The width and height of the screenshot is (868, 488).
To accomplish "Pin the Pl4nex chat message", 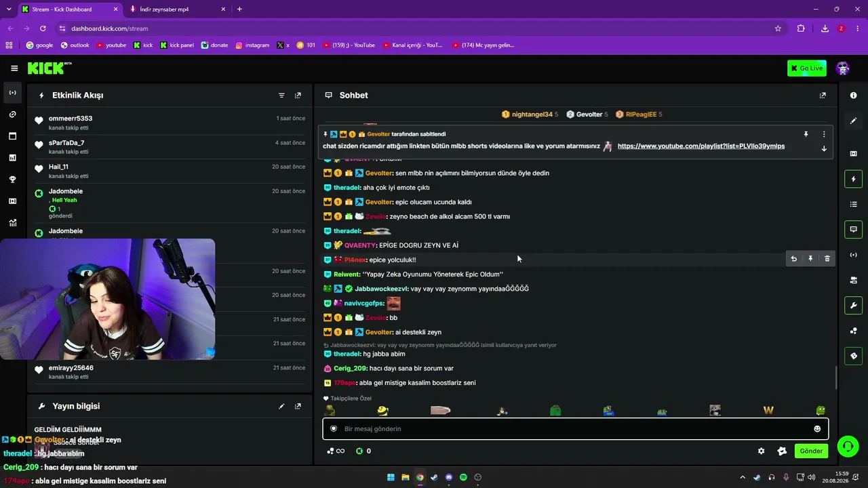I will [810, 259].
